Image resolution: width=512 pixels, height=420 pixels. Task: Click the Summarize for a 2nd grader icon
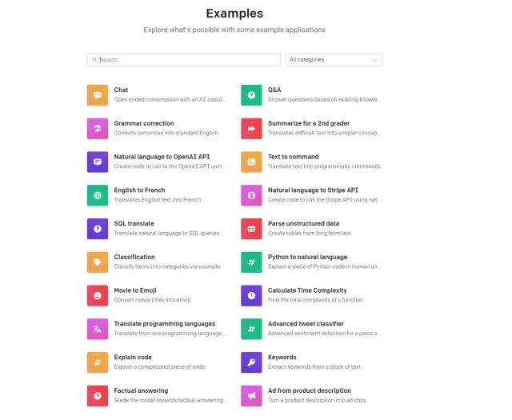tap(251, 128)
